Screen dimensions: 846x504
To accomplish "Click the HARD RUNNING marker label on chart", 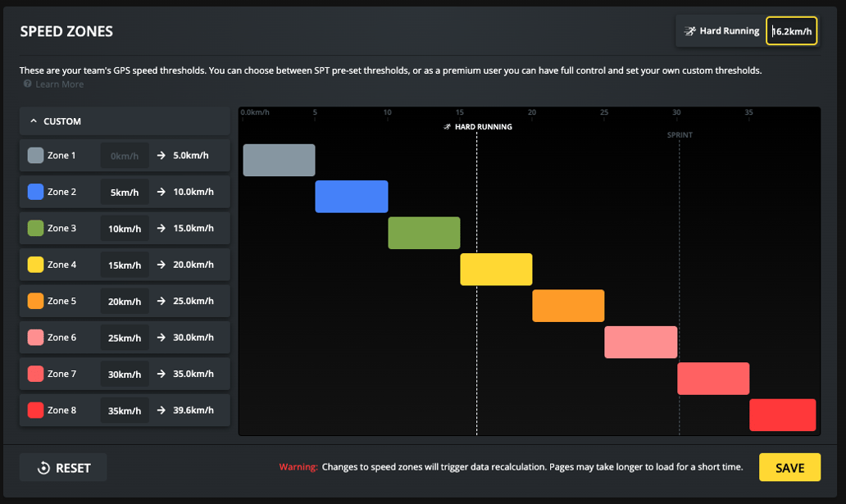I will click(x=484, y=127).
